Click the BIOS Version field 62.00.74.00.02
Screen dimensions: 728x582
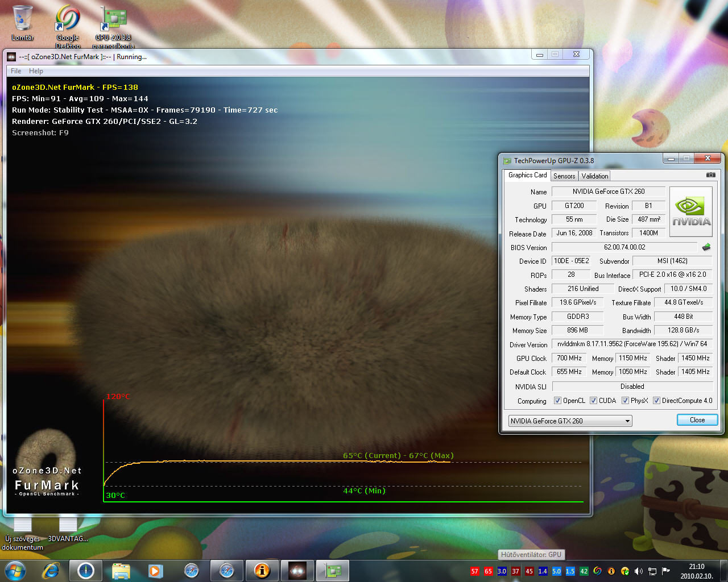pyautogui.click(x=624, y=247)
